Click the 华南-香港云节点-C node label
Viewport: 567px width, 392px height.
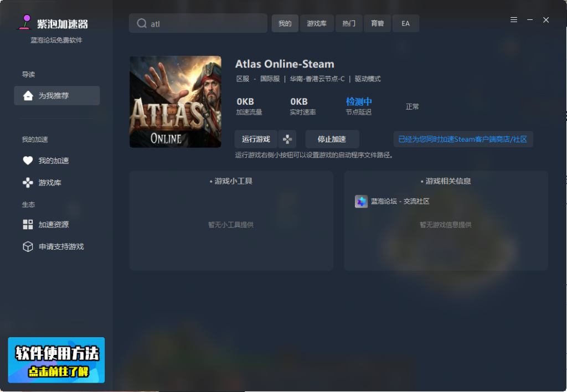point(317,79)
